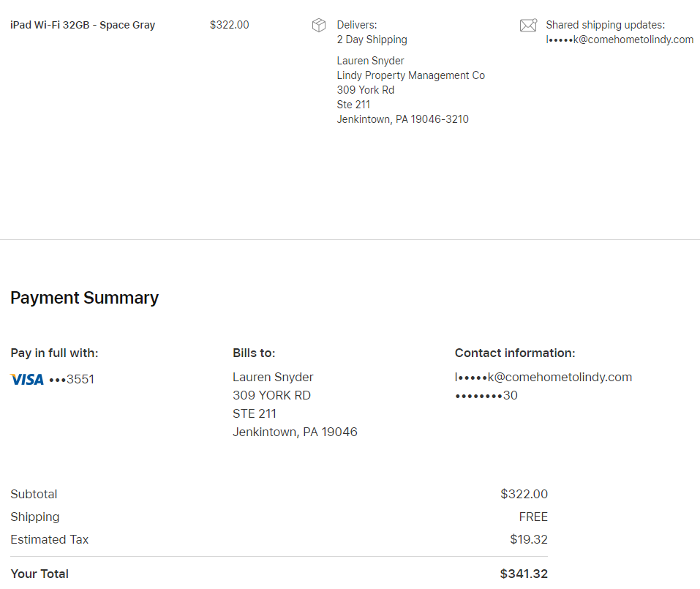This screenshot has height=589, width=700.
Task: Click the Payment Summary heading
Action: pyautogui.click(x=84, y=298)
